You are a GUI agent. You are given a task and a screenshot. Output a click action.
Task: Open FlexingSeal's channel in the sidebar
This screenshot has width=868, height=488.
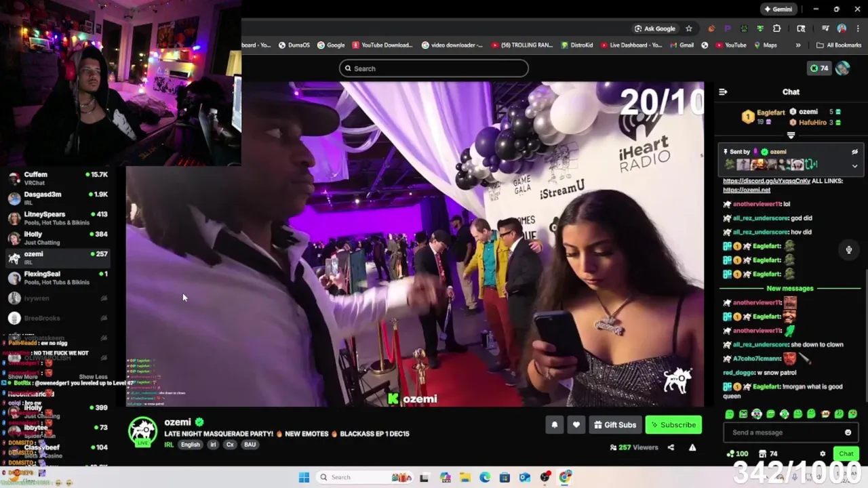58,278
